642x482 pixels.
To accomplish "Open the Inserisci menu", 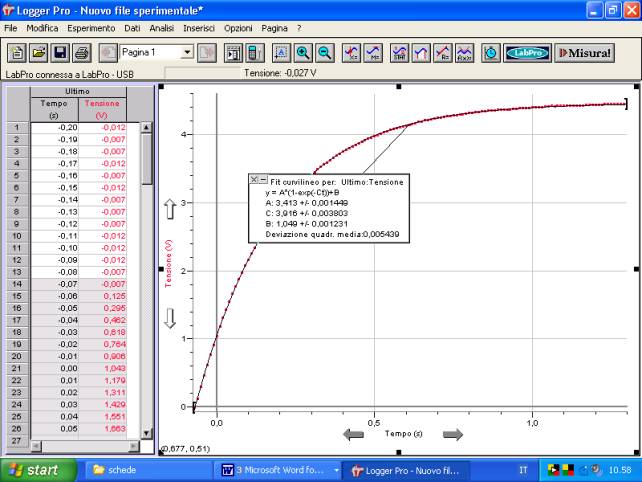I will point(199,28).
